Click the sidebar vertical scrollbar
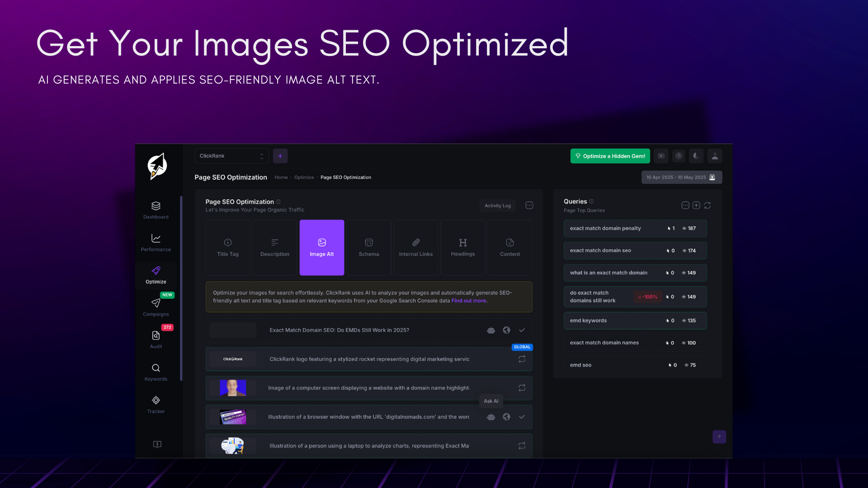The width and height of the screenshot is (868, 488). click(181, 288)
